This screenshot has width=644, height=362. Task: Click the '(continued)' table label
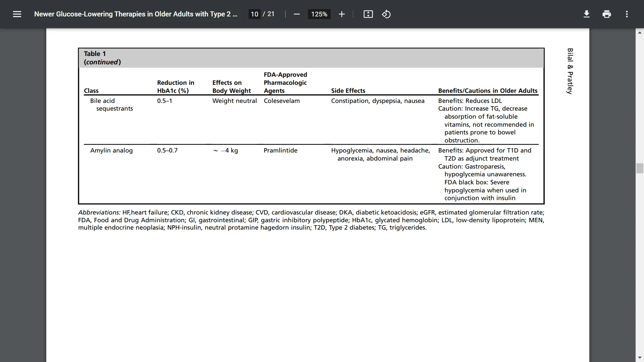click(102, 62)
